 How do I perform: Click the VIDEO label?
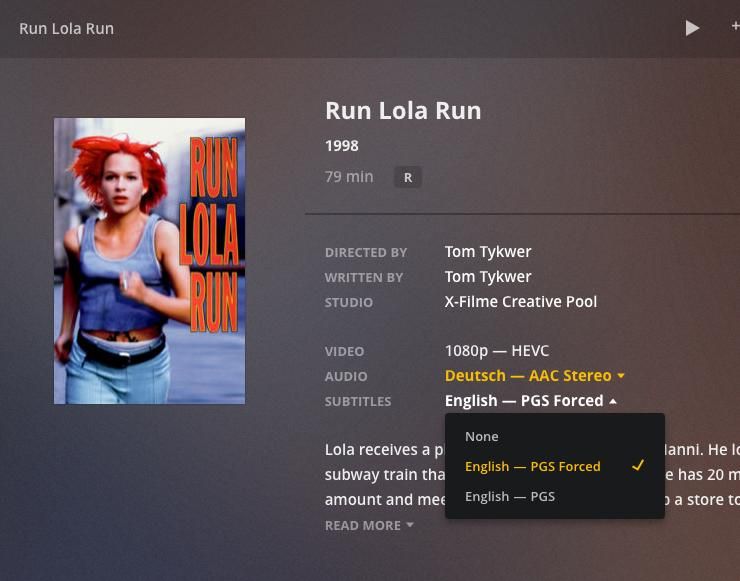click(x=345, y=352)
